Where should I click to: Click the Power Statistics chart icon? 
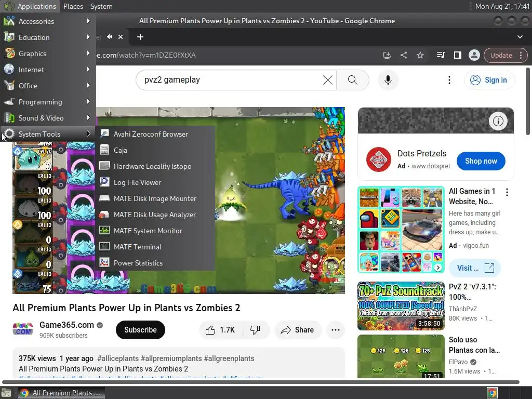104,262
